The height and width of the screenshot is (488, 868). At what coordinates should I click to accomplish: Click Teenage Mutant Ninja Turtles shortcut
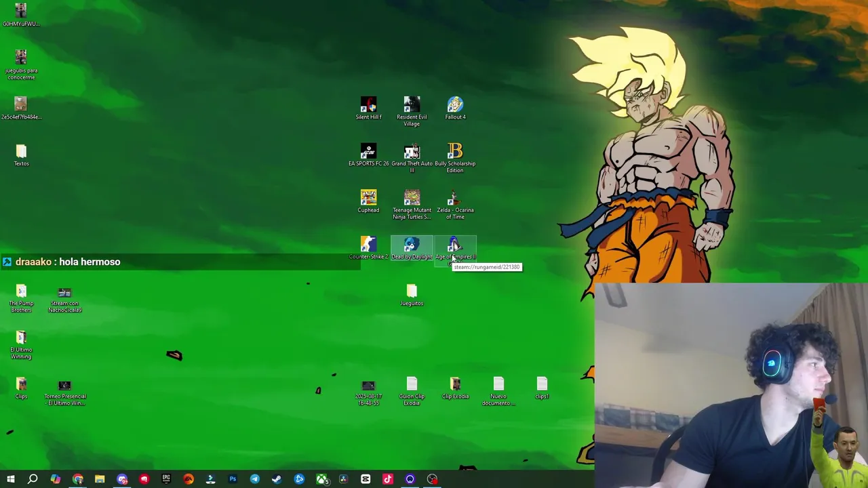click(x=412, y=205)
